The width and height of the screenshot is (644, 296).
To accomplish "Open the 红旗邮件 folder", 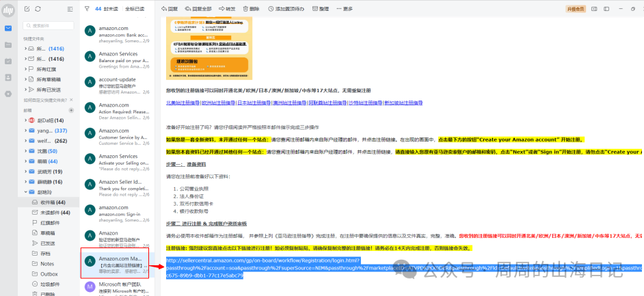I will tap(49, 223).
